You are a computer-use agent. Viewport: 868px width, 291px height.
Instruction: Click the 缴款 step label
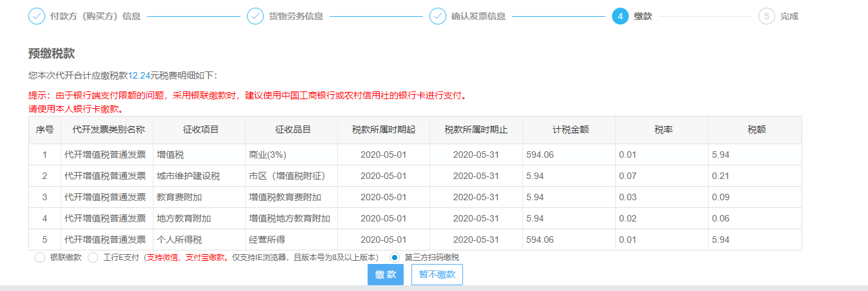tap(643, 16)
